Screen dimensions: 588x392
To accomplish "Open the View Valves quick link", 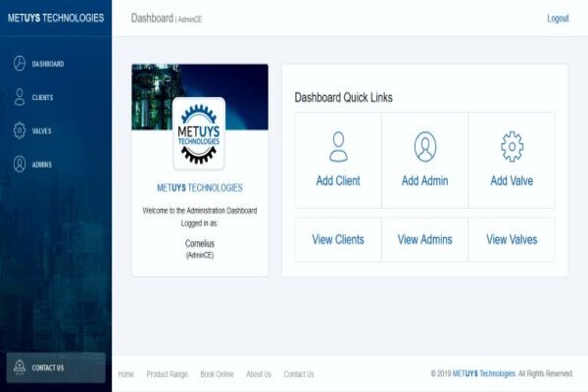I will click(x=512, y=239).
